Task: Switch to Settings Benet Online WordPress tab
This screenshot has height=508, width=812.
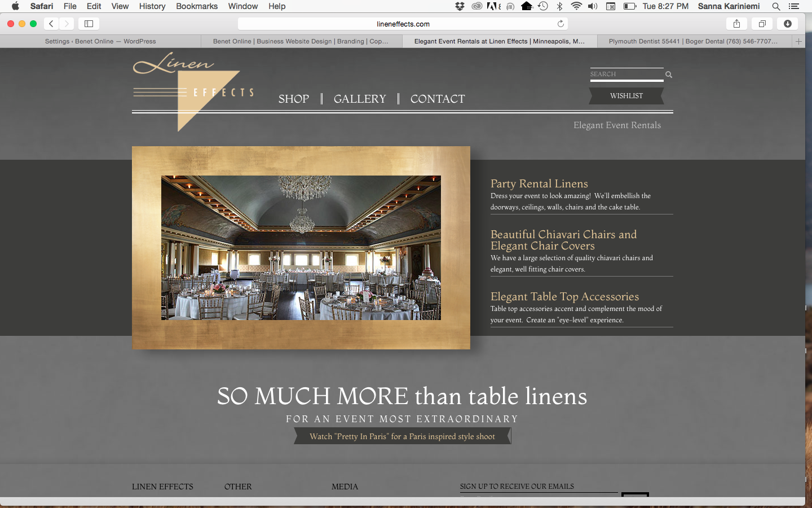Action: click(x=100, y=41)
